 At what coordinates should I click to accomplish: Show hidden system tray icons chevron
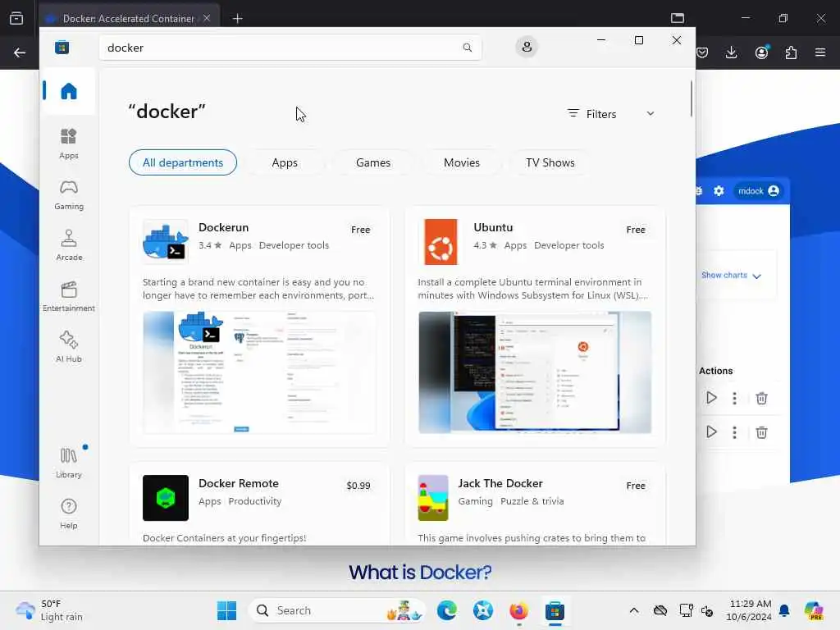pos(634,610)
